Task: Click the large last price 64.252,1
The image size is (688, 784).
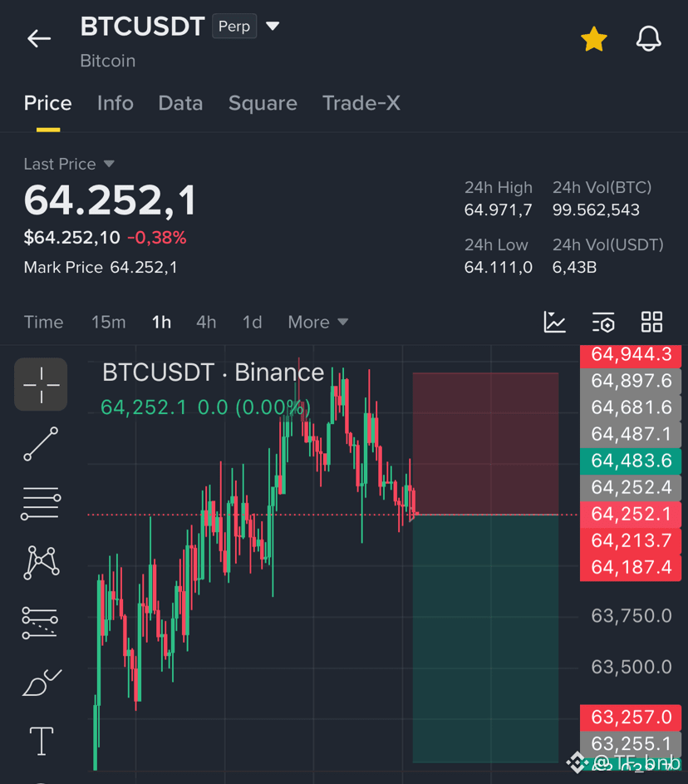Action: click(110, 200)
